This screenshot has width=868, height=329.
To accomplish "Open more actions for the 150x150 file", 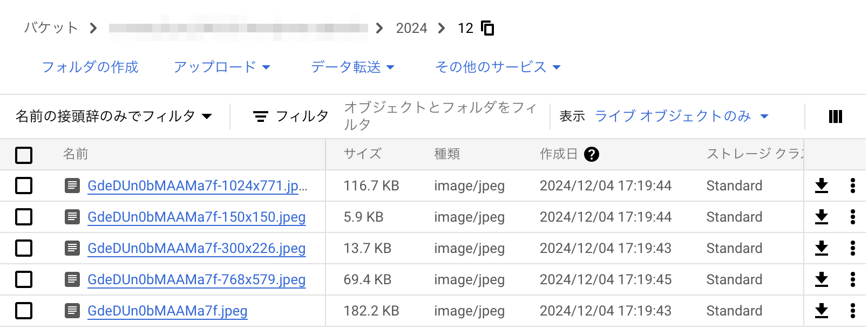I will pyautogui.click(x=852, y=217).
